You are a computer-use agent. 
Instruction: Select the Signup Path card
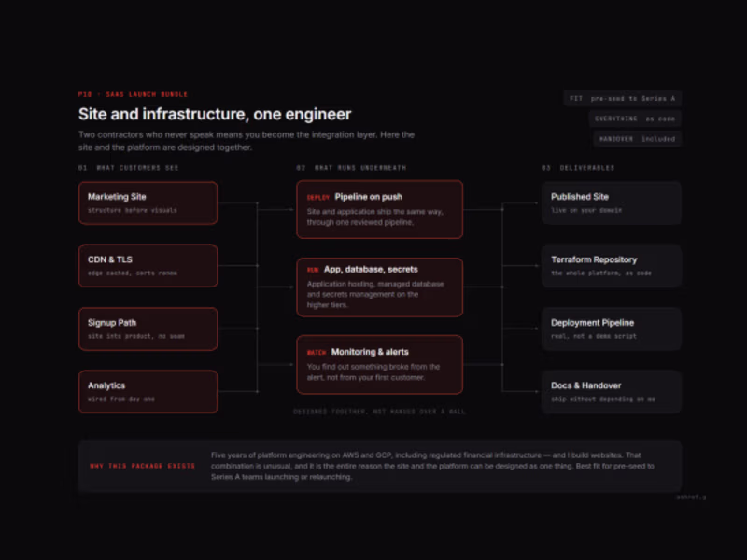[x=148, y=329]
